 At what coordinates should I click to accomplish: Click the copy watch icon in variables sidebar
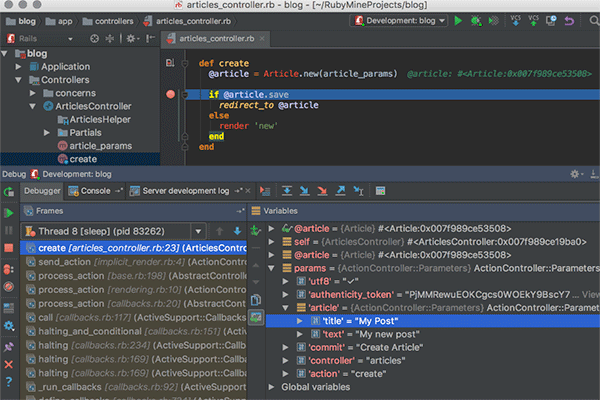pos(256,300)
